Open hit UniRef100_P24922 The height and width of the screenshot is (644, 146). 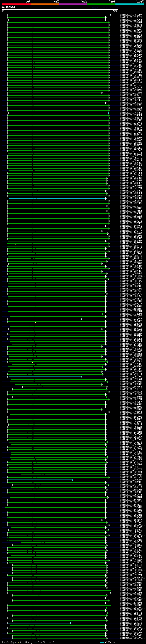[131, 45]
